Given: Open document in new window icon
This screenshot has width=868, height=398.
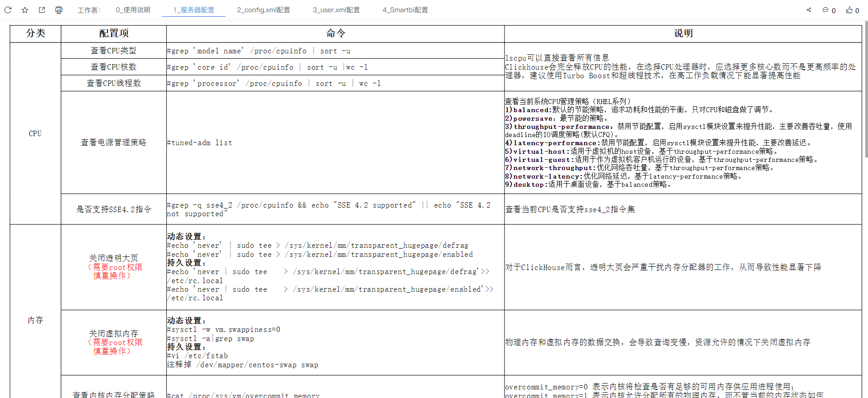Looking at the screenshot, I should point(42,10).
